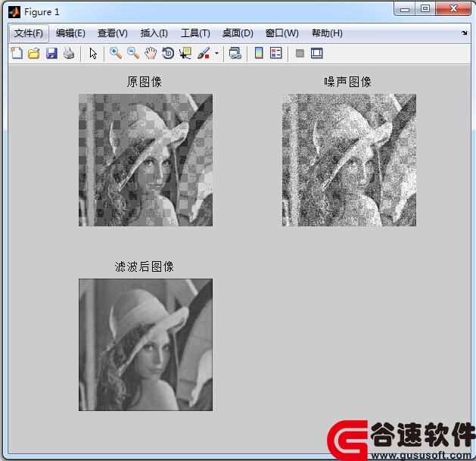Activate the Zoom Out tool

[133, 53]
